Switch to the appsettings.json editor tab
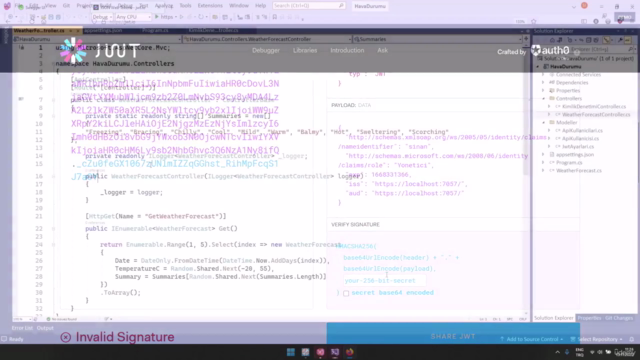The height and width of the screenshot is (360, 640). pos(103,31)
